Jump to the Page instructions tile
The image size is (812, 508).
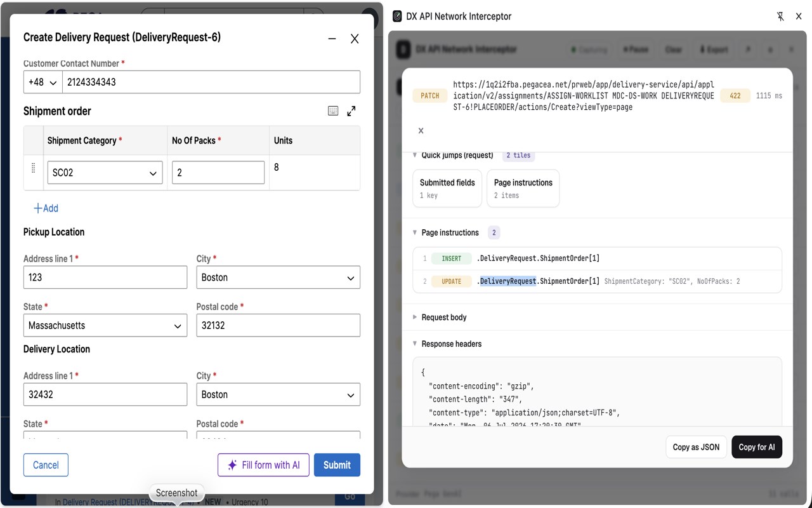pyautogui.click(x=523, y=188)
